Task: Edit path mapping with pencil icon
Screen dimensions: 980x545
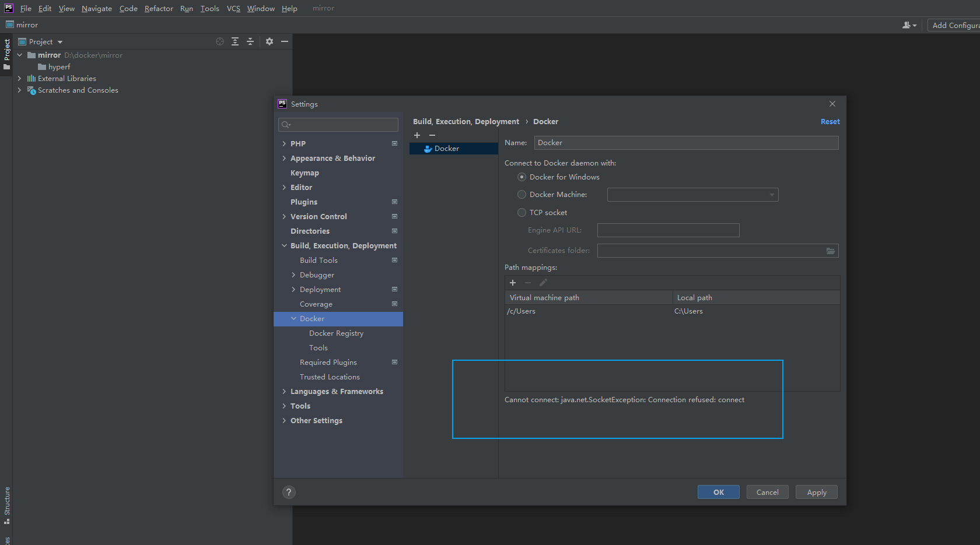Action: [543, 283]
